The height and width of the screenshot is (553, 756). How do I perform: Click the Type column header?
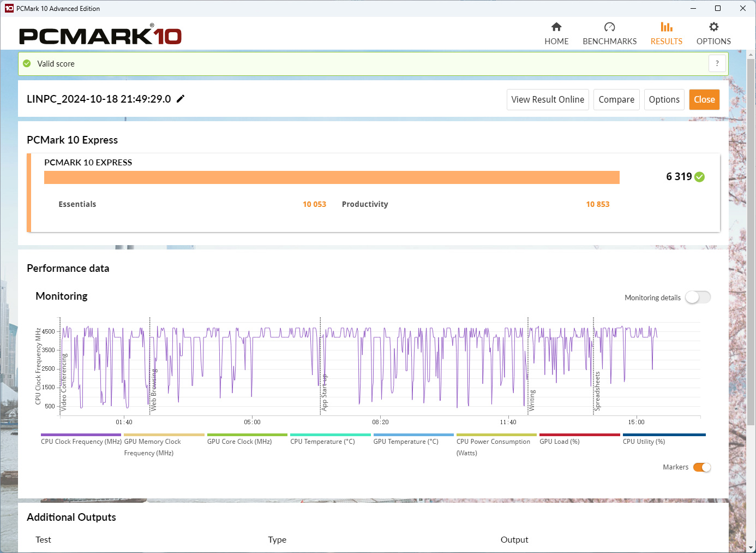(277, 539)
